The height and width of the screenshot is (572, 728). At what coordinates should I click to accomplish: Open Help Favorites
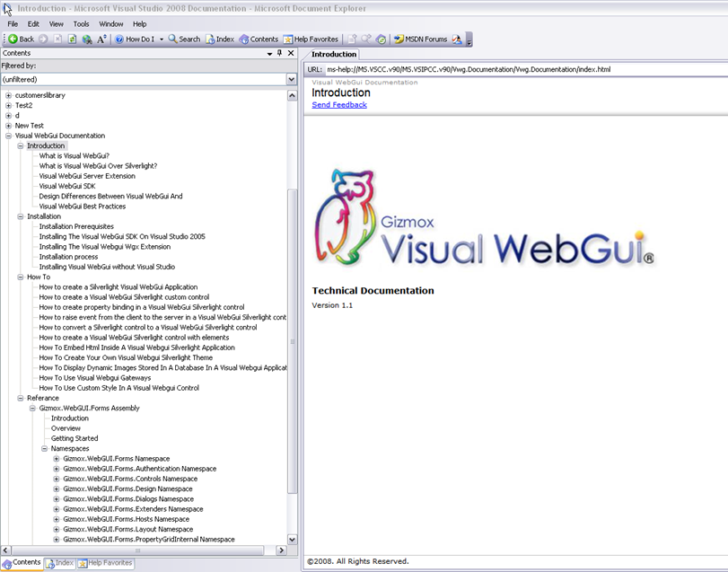310,39
